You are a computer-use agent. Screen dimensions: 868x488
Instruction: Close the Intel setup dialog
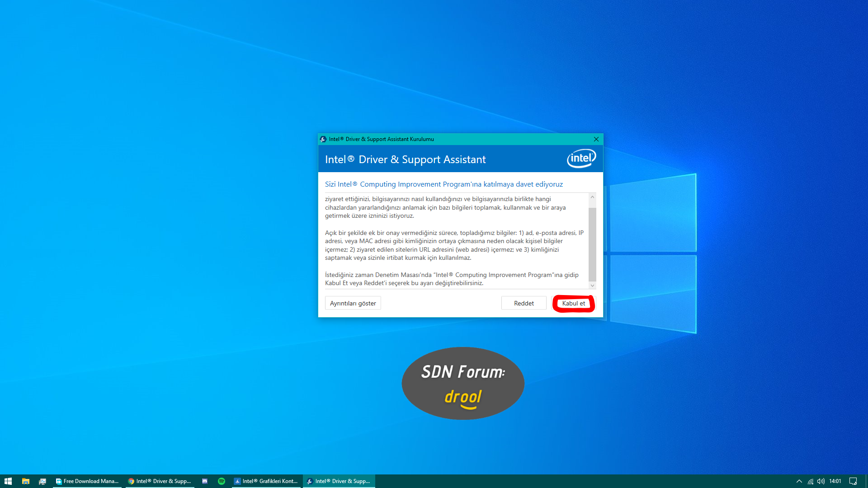(596, 139)
